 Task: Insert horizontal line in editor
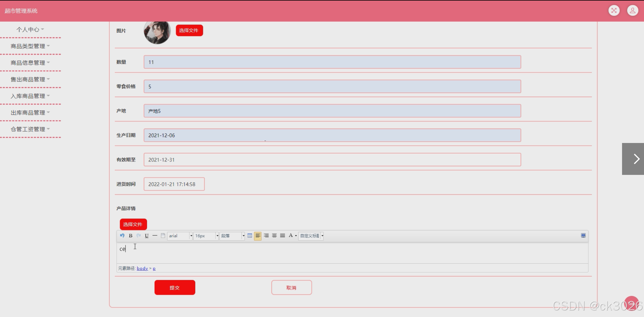click(x=155, y=236)
